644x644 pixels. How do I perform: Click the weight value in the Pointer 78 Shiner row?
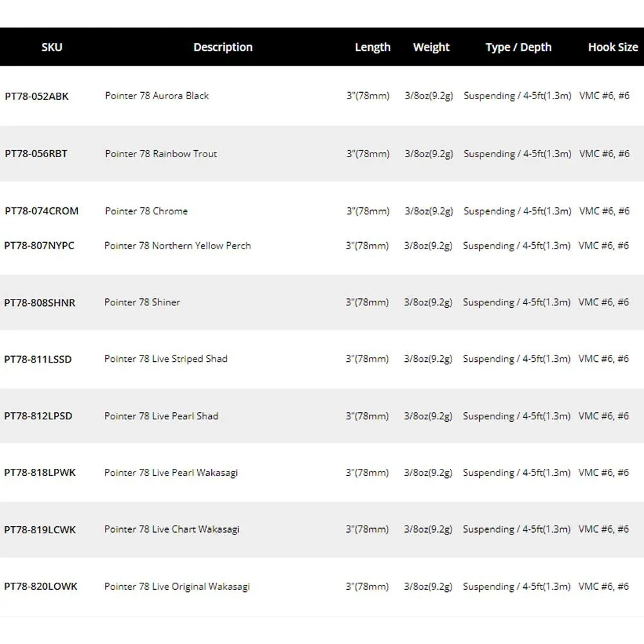(428, 303)
